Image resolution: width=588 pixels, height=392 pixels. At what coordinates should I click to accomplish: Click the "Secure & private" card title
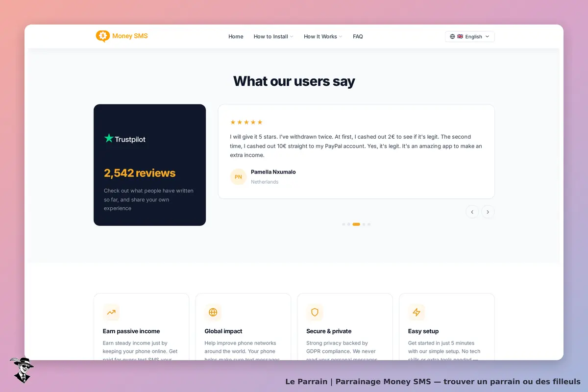(329, 331)
